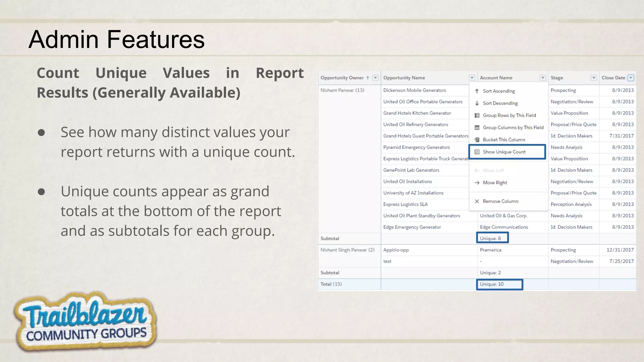Image resolution: width=644 pixels, height=362 pixels.
Task: Click Express Logistics Portable Truck Generators row
Action: tap(426, 159)
